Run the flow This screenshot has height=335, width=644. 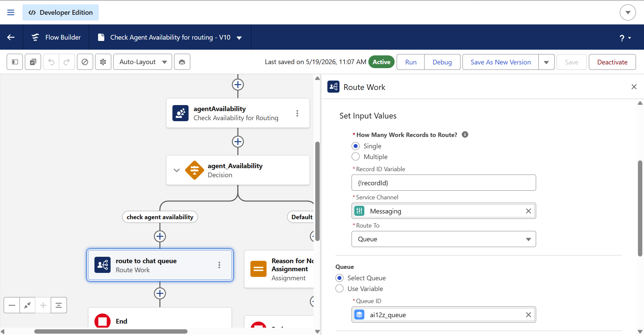[x=411, y=62]
